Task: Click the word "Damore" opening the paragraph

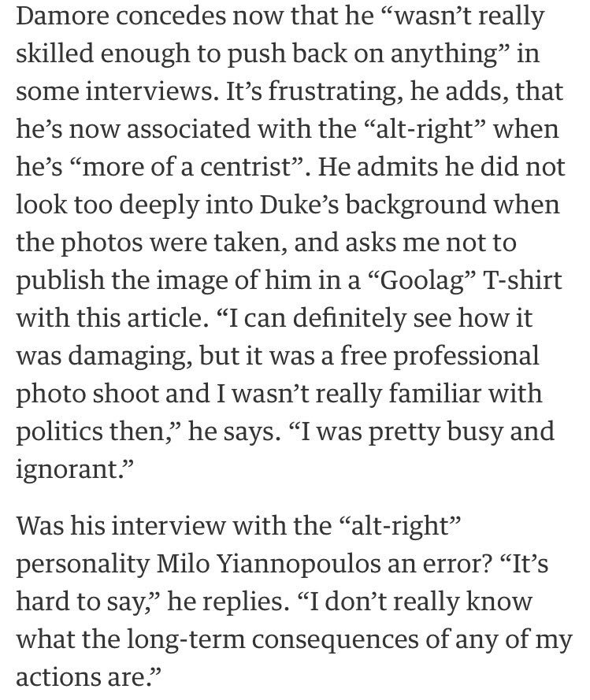Action: pyautogui.click(x=64, y=16)
